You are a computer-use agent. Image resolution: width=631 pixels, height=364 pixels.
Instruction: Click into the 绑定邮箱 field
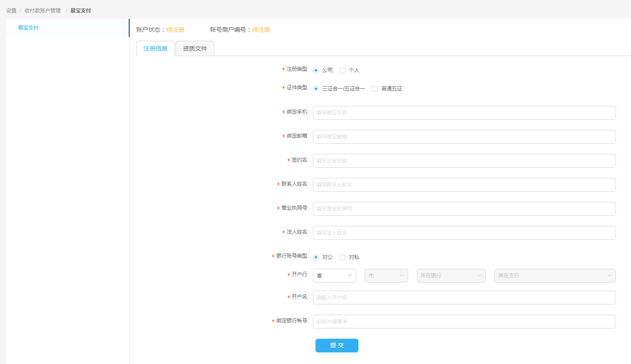coord(464,137)
